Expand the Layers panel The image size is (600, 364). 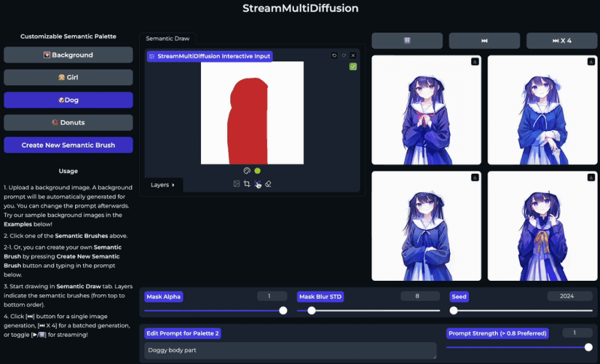click(163, 184)
